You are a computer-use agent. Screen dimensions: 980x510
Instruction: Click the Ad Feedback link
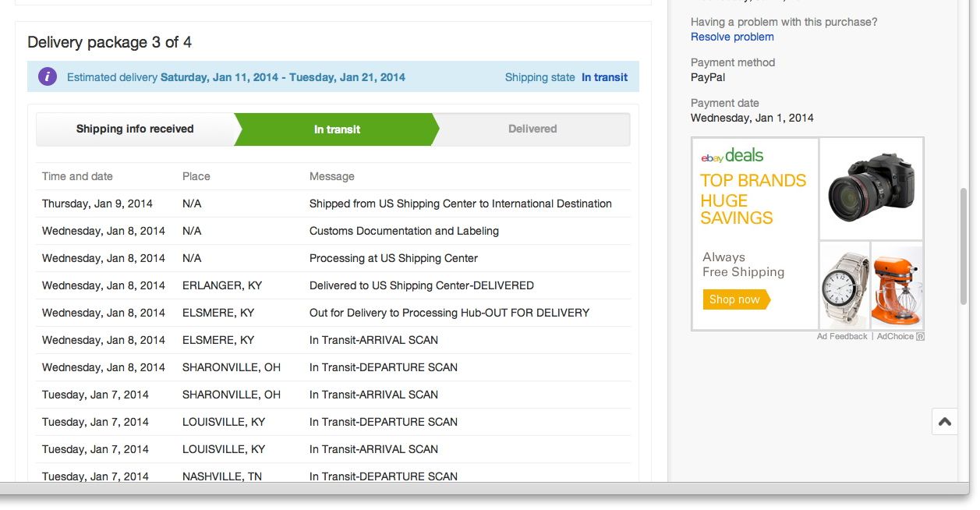[842, 336]
